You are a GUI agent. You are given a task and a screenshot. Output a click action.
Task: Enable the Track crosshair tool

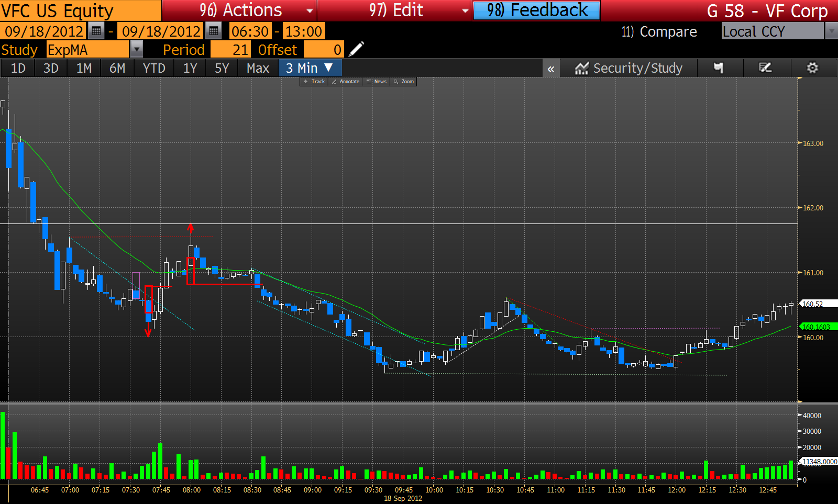click(x=314, y=82)
